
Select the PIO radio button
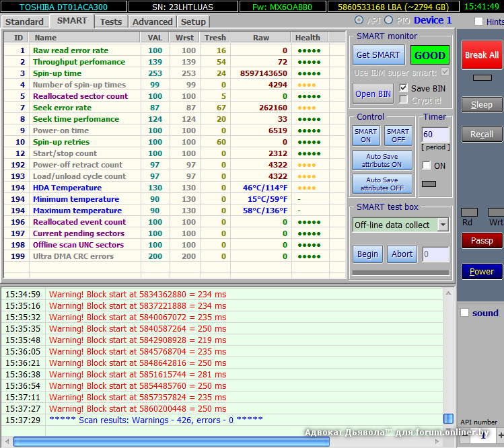(x=388, y=21)
